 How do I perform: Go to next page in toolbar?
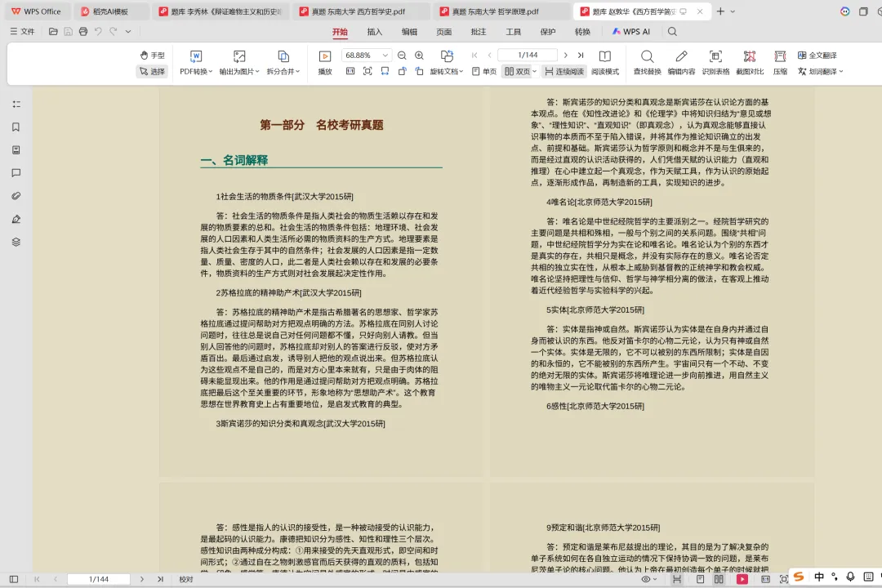(x=565, y=56)
